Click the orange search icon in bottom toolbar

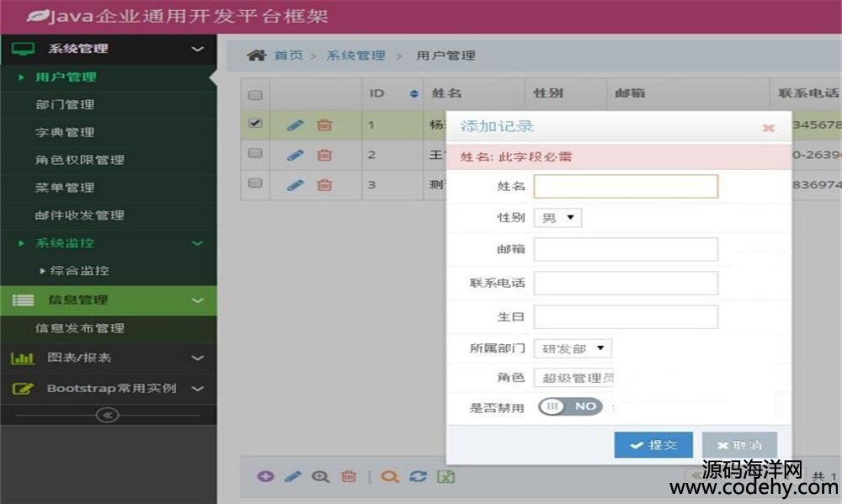(389, 476)
